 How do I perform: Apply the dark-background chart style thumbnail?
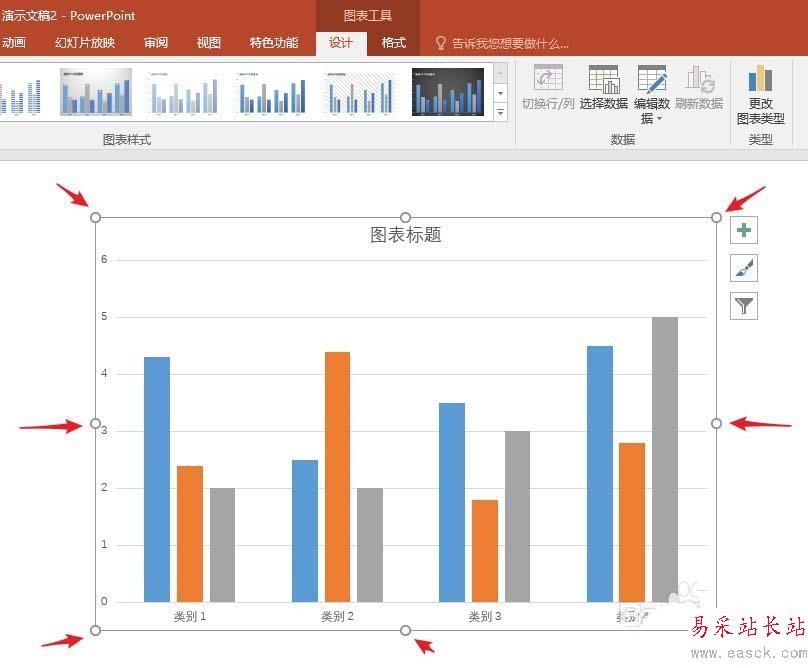coord(448,92)
